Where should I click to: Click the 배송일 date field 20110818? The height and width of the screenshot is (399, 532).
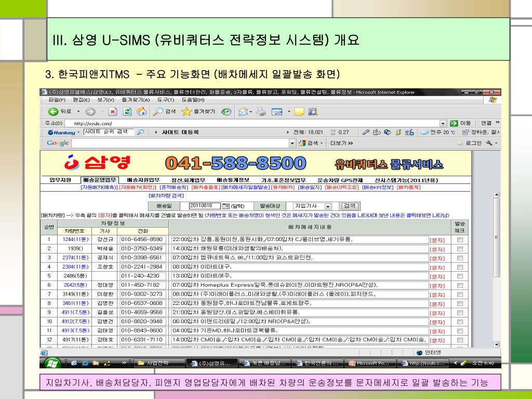tap(205, 206)
